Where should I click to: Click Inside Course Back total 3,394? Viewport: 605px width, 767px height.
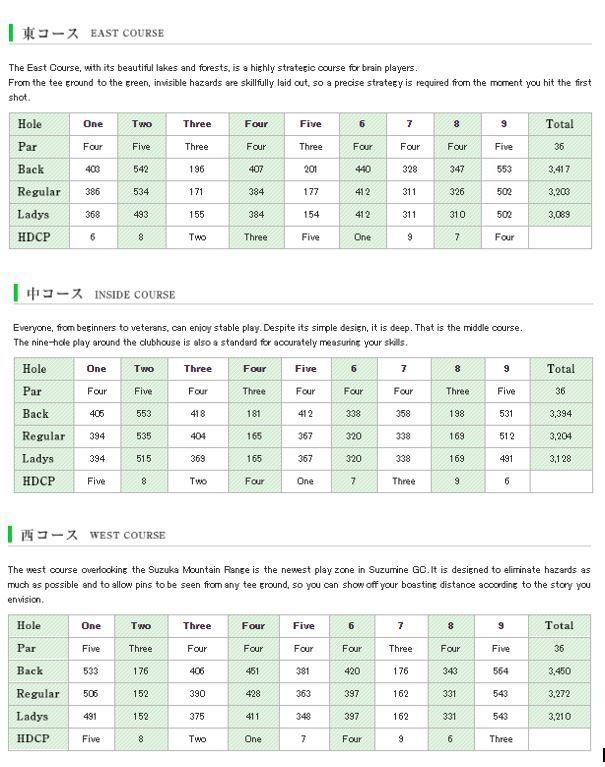point(559,414)
